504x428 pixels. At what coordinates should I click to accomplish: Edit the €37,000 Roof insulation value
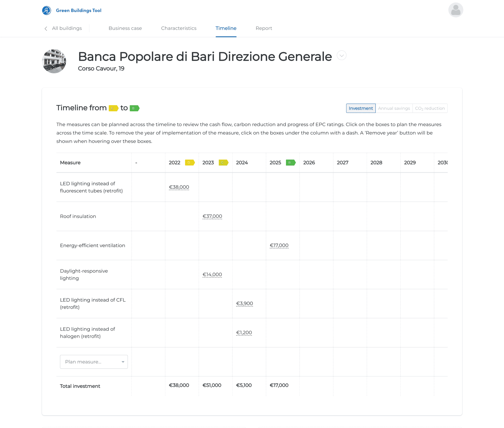212,216
